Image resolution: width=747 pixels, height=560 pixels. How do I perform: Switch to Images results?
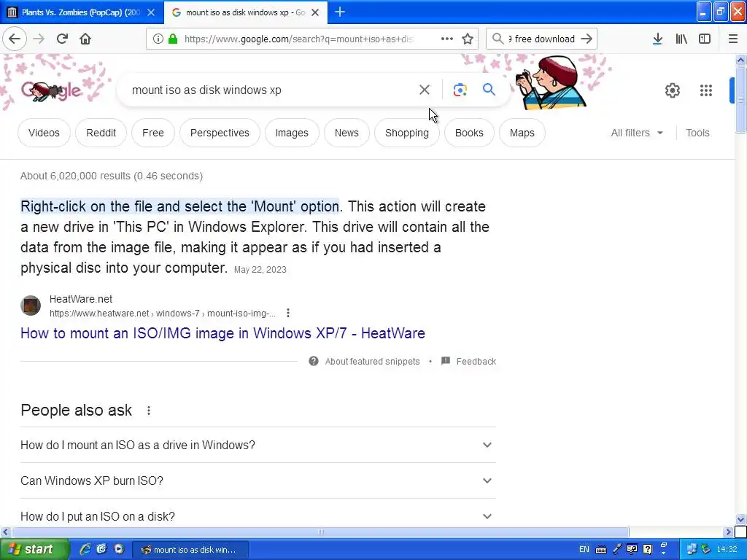(292, 133)
